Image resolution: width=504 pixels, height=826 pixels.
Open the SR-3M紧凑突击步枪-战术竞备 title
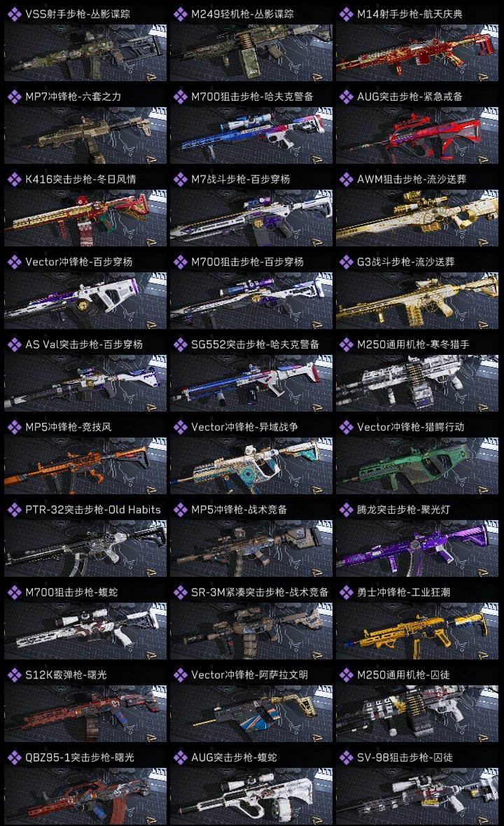coord(260,592)
